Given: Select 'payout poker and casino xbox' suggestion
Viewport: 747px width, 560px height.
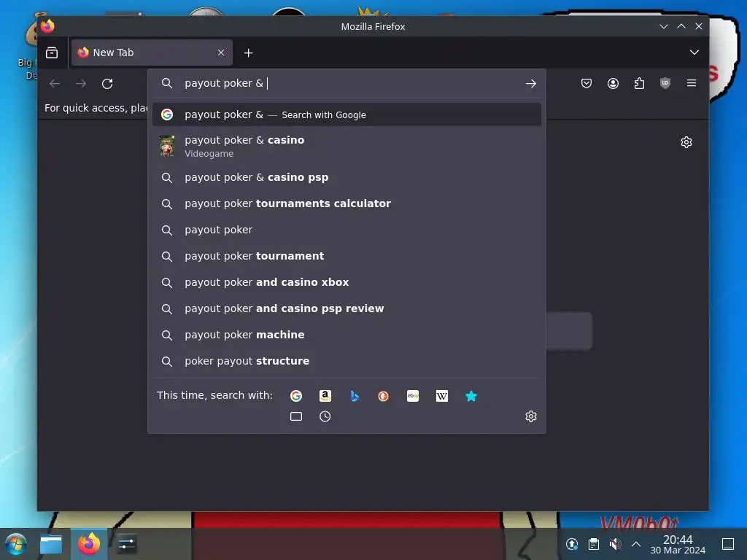Looking at the screenshot, I should (x=347, y=282).
